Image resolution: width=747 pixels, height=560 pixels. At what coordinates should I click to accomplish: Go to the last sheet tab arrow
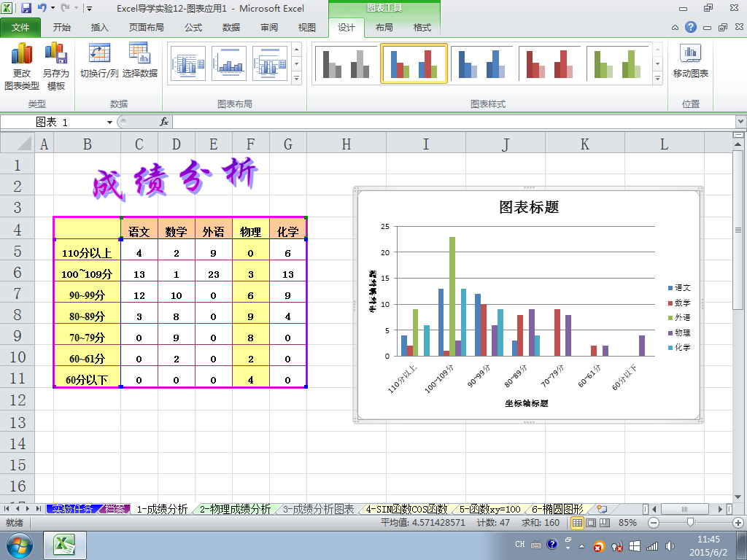[38, 509]
